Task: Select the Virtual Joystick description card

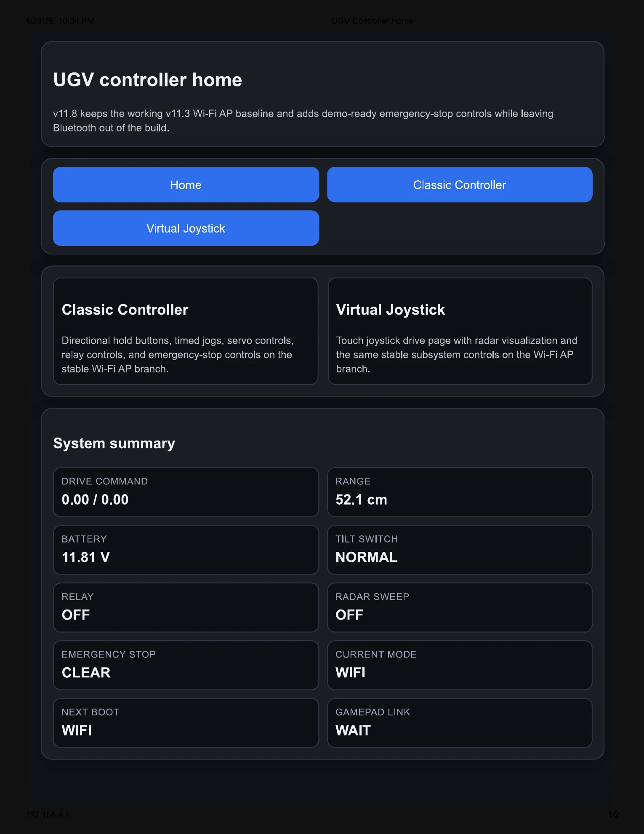Action: [459, 331]
